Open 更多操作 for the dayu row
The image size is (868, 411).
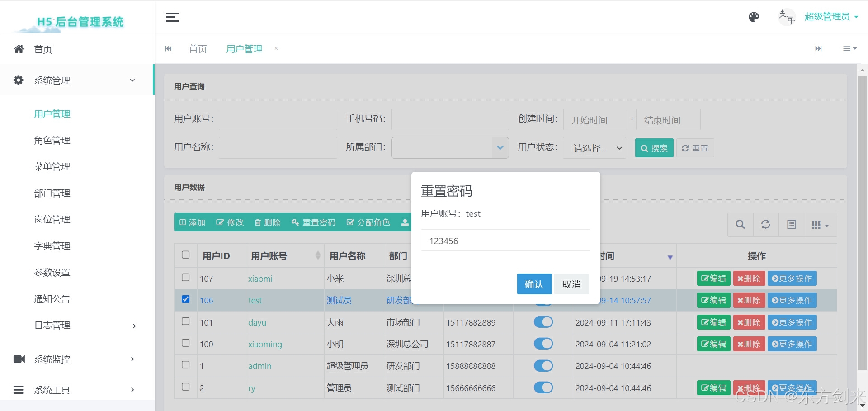coord(792,322)
